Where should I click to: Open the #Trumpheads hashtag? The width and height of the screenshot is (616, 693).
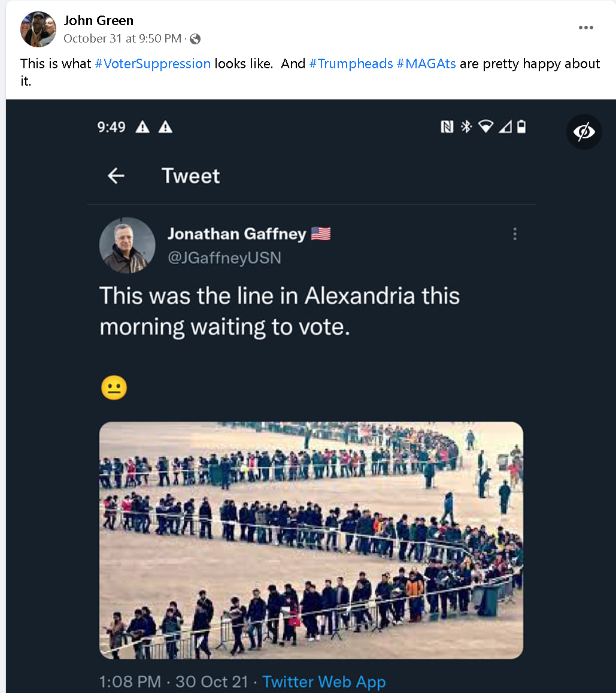(x=351, y=63)
